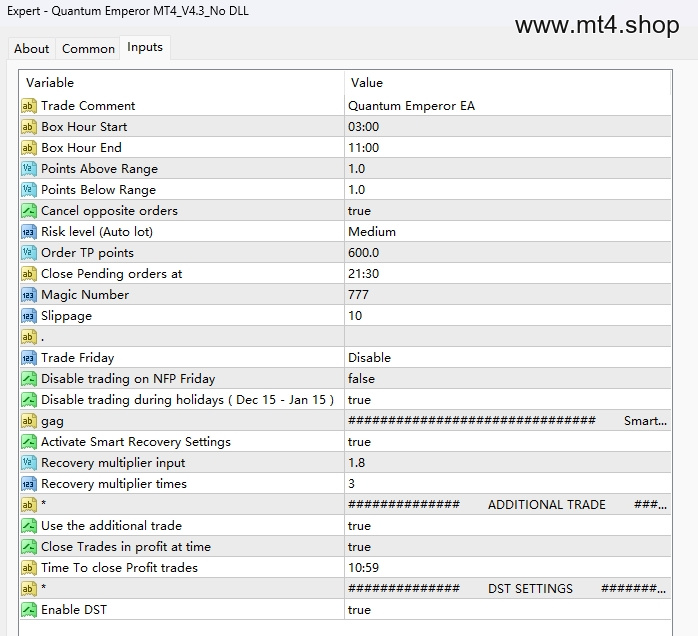Click the Variable column header

(182, 83)
